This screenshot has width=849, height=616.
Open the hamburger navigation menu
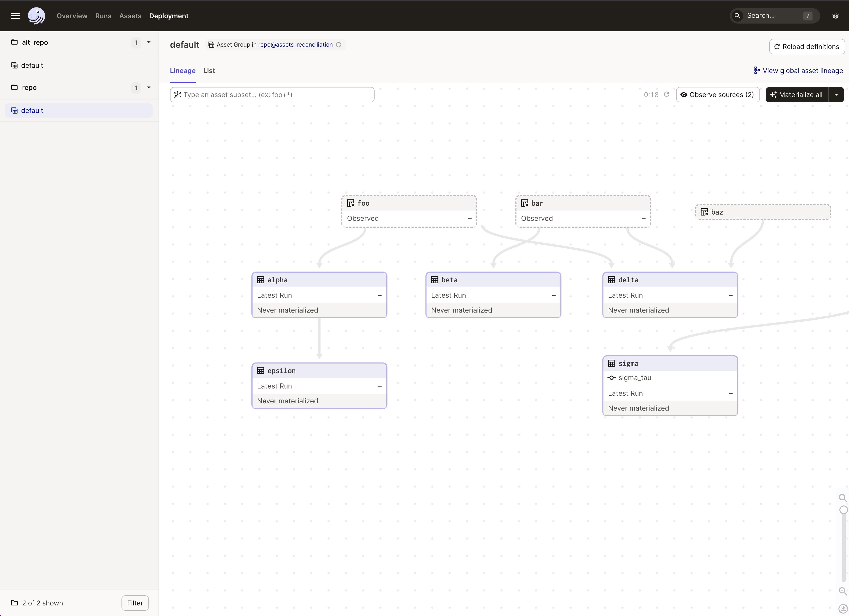tap(15, 16)
